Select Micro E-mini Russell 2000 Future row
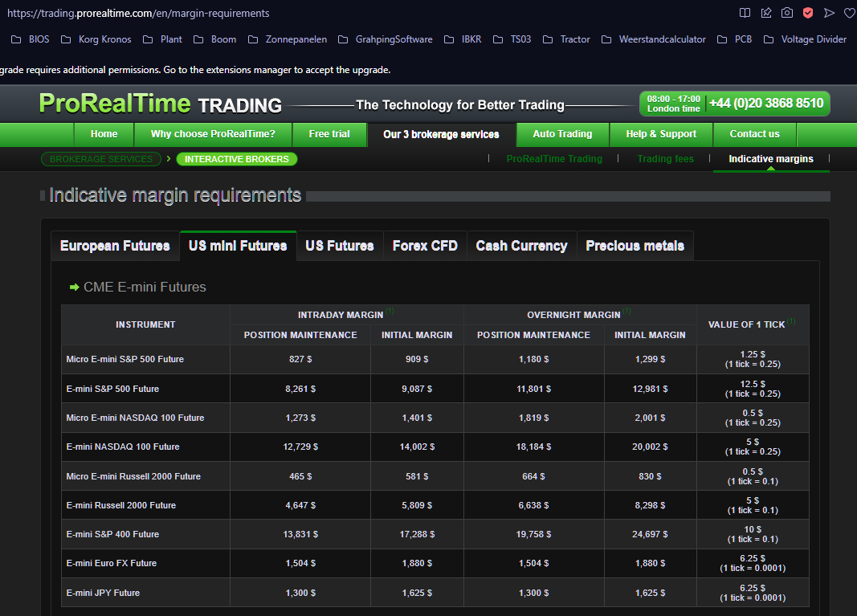 (435, 476)
